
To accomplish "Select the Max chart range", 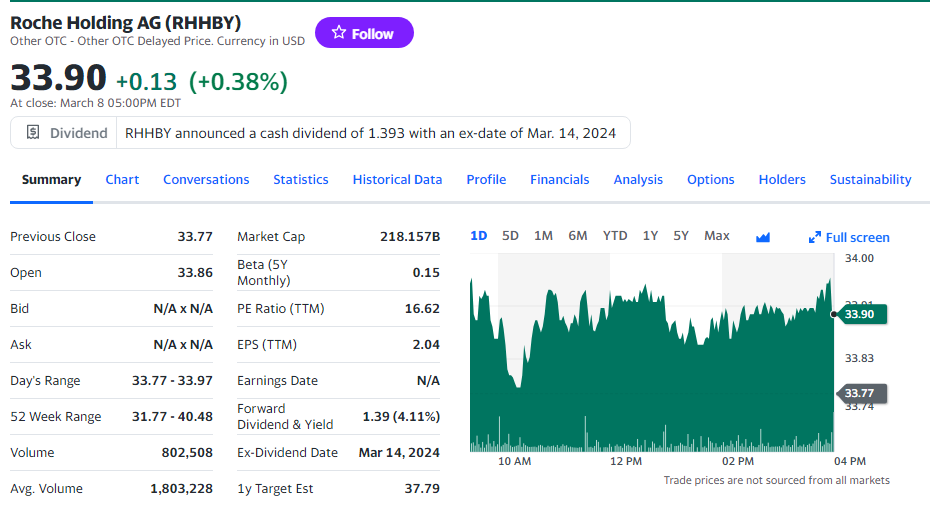I will coord(717,236).
